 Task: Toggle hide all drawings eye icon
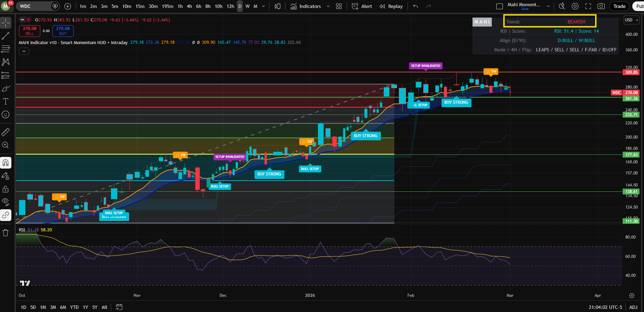5,202
